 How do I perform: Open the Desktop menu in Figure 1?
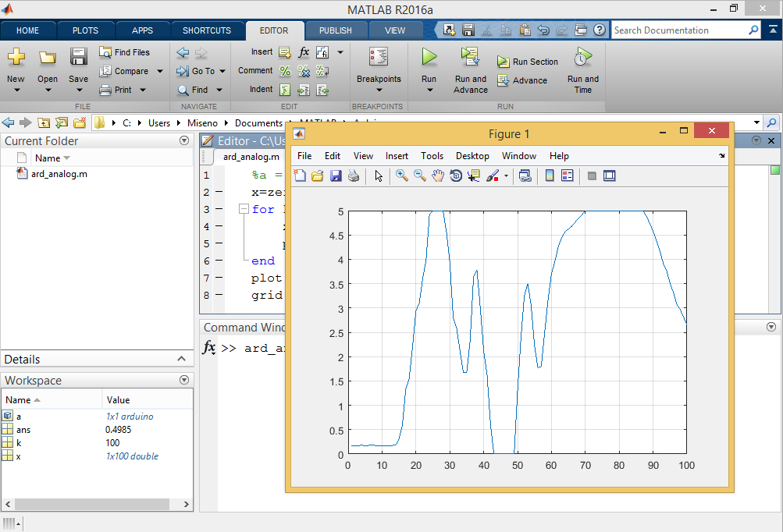[x=472, y=156]
